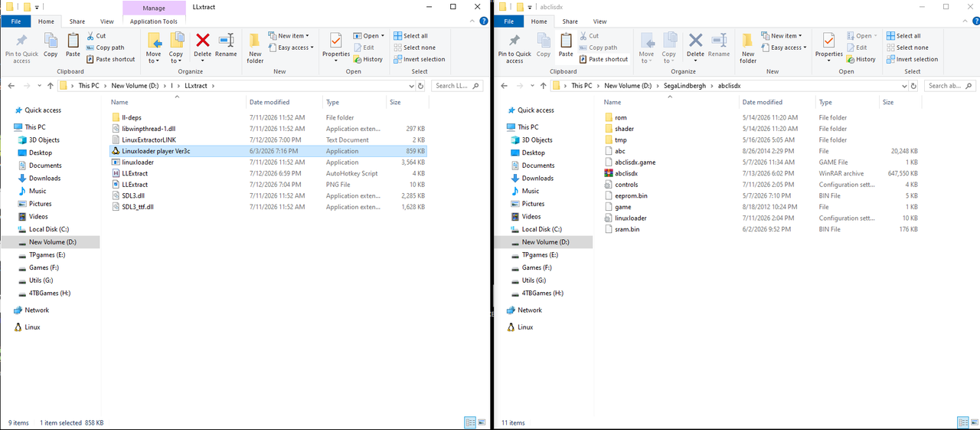Viewport: 980px width, 430px height.
Task: Expand Open dropdown in LLxtract window ribbon
Action: 368,36
